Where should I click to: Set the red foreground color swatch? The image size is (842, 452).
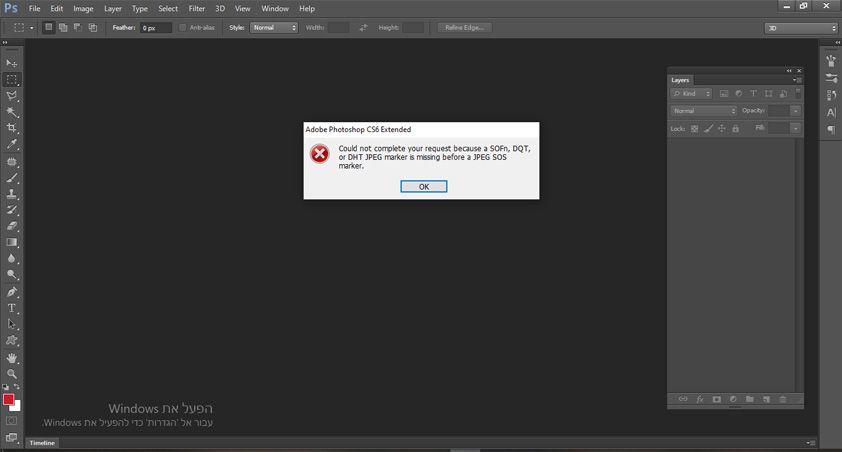pyautogui.click(x=9, y=399)
